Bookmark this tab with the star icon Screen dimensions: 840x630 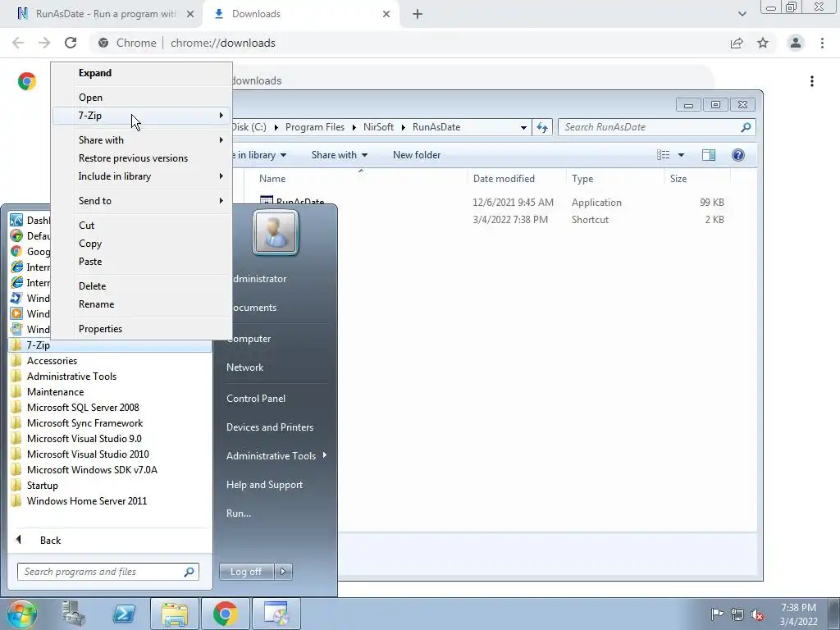(x=763, y=43)
